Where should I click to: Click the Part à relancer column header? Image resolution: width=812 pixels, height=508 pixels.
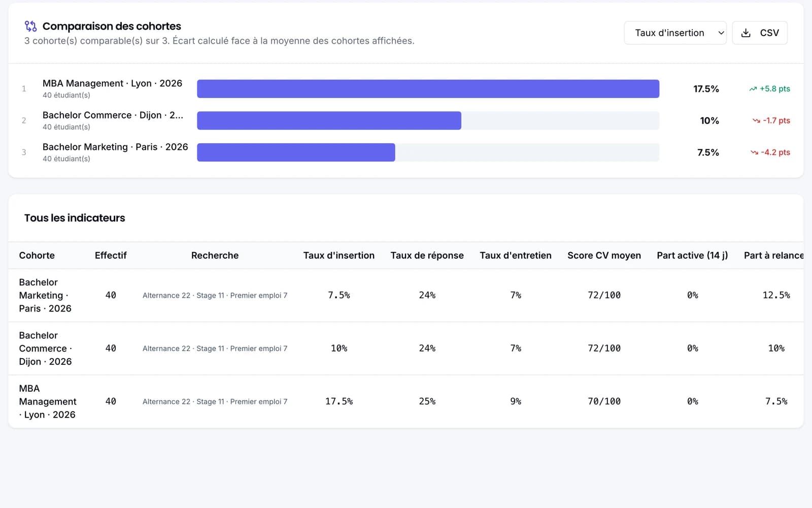click(x=773, y=256)
